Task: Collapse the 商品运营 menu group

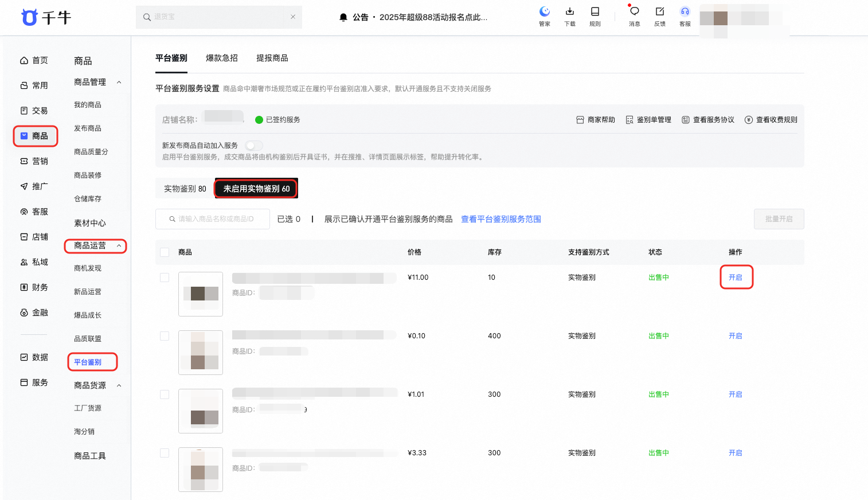Action: click(x=119, y=245)
